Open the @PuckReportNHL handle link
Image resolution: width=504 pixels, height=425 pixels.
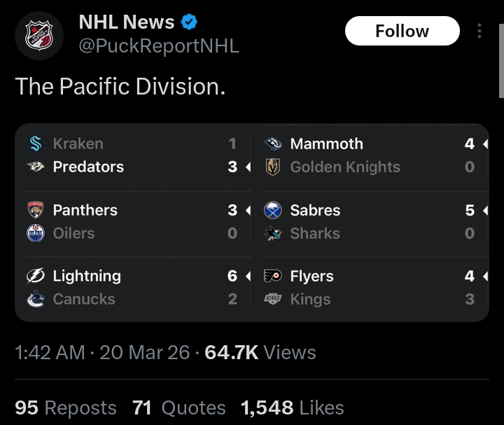pyautogui.click(x=159, y=46)
